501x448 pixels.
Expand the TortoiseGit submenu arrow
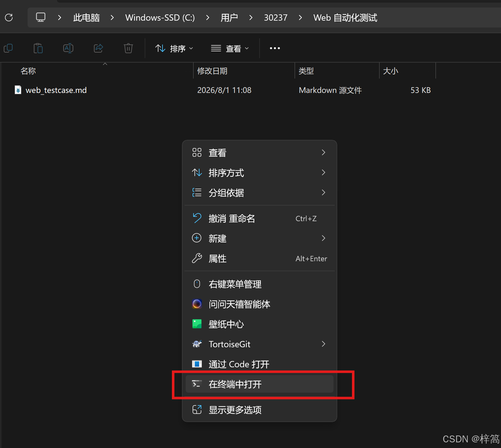tap(323, 344)
